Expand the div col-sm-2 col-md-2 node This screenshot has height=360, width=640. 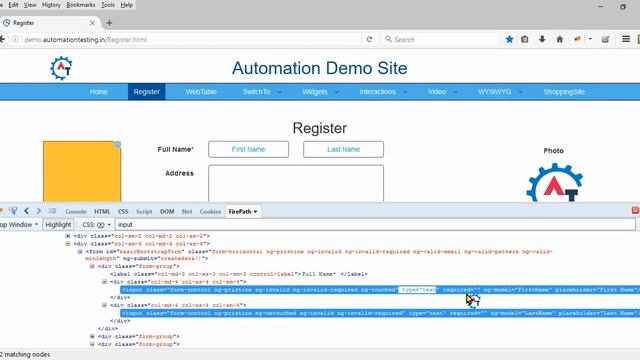pyautogui.click(x=68, y=236)
